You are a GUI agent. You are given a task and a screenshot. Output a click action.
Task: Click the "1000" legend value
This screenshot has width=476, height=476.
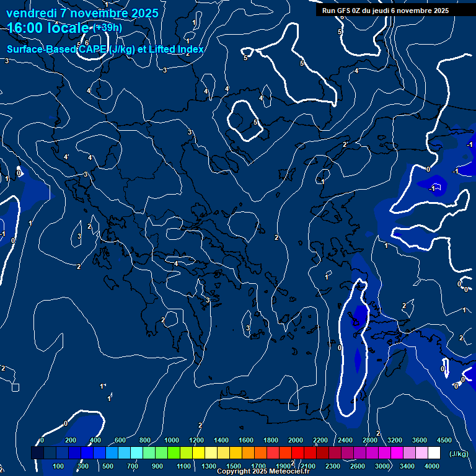pos(172,440)
